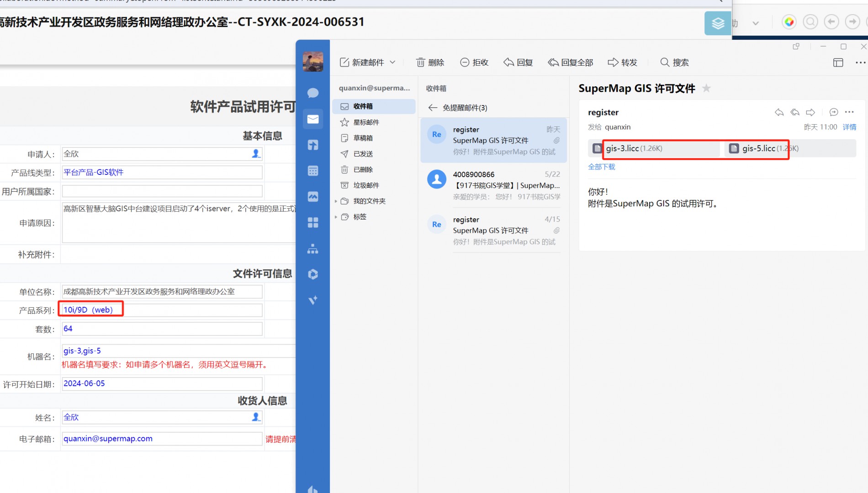Click the colorful pinwheel icon in browser toolbar
The image size is (868, 493).
point(789,22)
